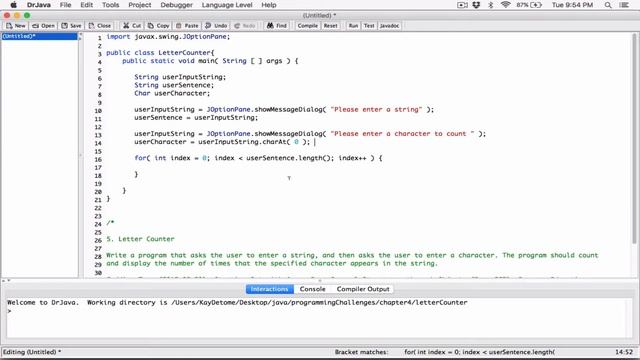Click the New document toolbar button
This screenshot has height=360, width=640.
click(16, 26)
